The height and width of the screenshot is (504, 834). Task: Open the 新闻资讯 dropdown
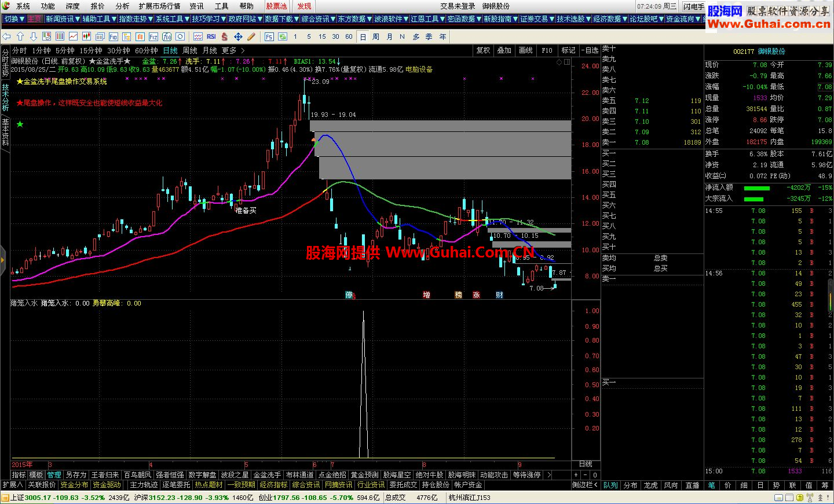[x=63, y=19]
